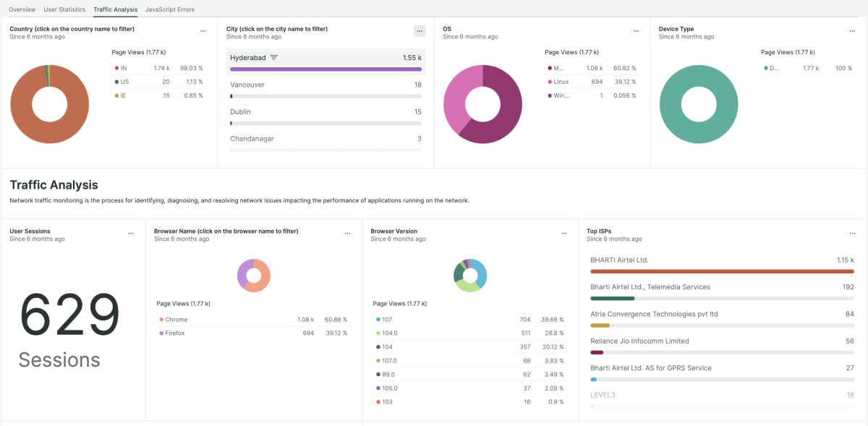Open the Country widget ellipsis menu
This screenshot has width=868, height=426.
(203, 31)
